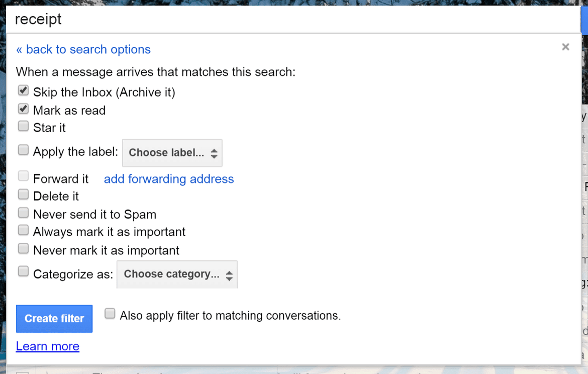Uncheck Skip the Inbox (Archive it)
588x374 pixels.
tap(23, 90)
